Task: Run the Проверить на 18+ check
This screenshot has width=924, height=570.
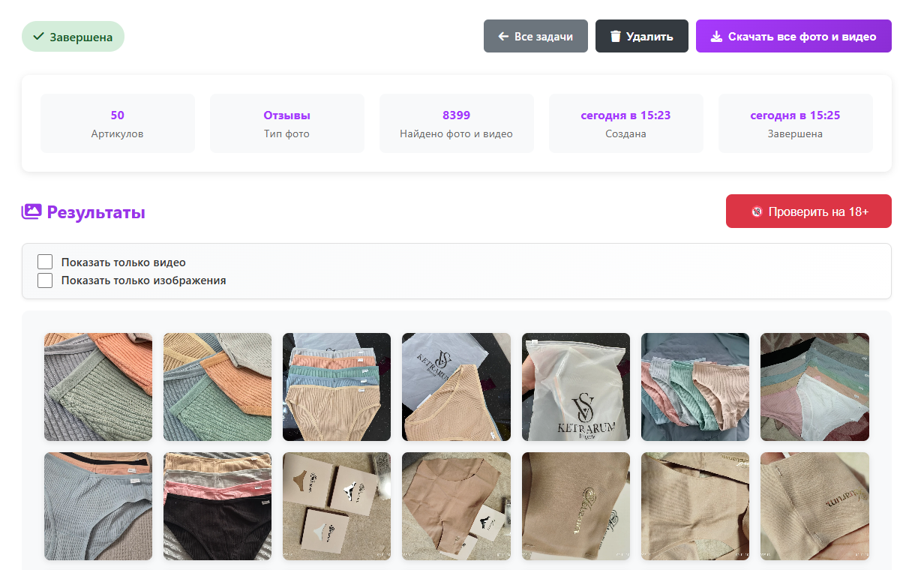Action: (x=808, y=211)
